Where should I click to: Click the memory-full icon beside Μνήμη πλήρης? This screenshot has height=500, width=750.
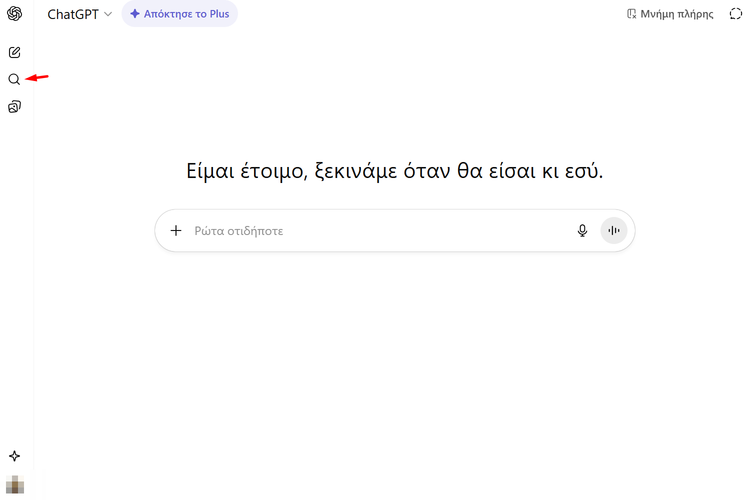[631, 14]
